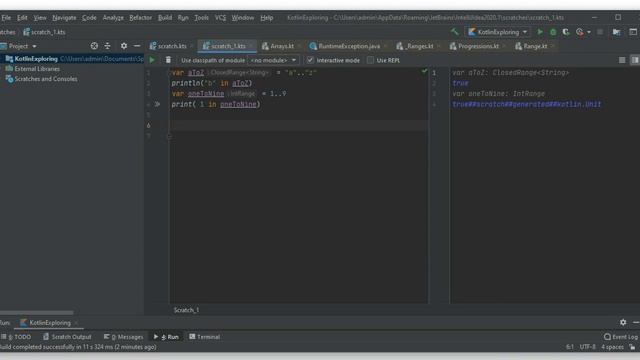Image resolution: width=640 pixels, height=360 pixels.
Task: Open the Tools menu
Action: click(x=201, y=18)
